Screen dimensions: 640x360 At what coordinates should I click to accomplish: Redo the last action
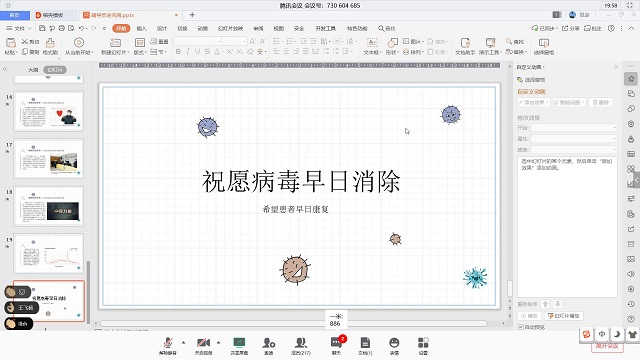click(x=94, y=28)
